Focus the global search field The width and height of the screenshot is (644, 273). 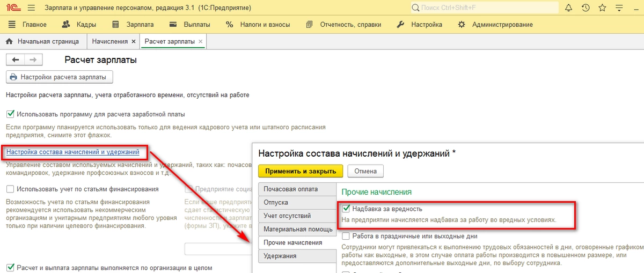click(x=485, y=8)
